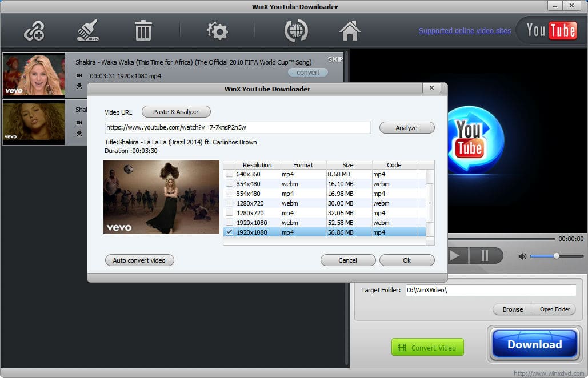Viewport: 588px width, 378px height.
Task: Click video camera icon on Waka Waka item
Action: coord(79,76)
